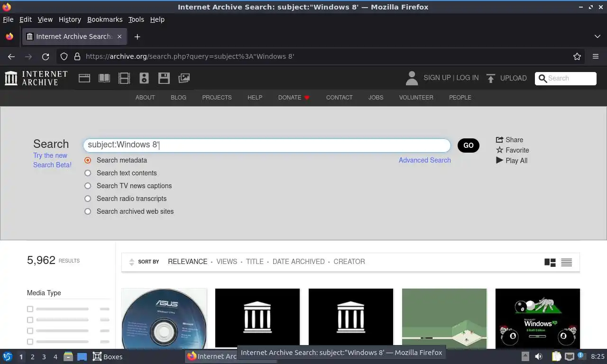Open the ASUS disc thumbnail result

pos(164,318)
